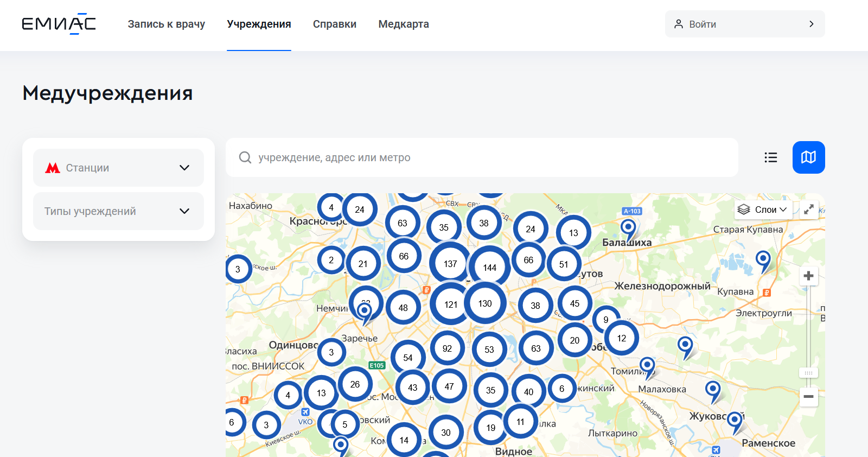Click the Малаховка map label
868x457 pixels.
pos(662,389)
